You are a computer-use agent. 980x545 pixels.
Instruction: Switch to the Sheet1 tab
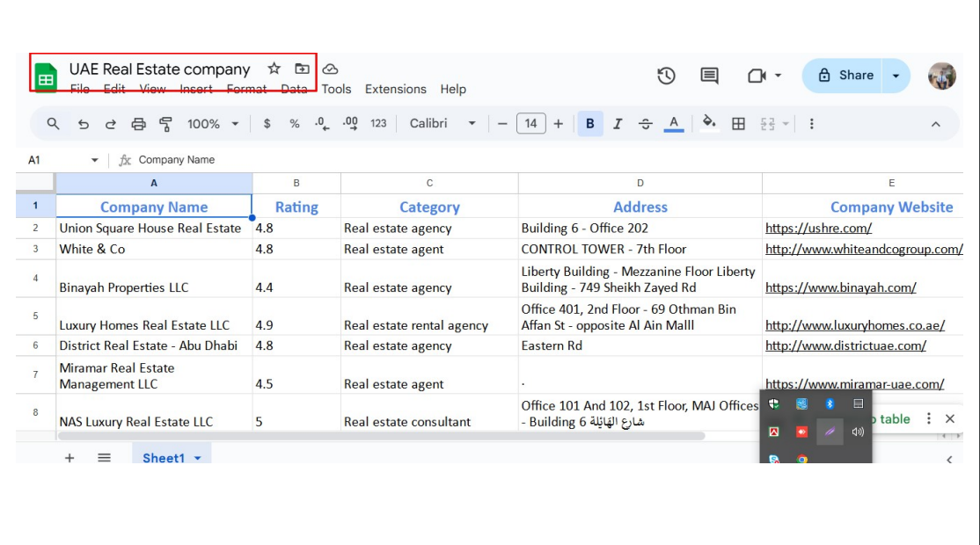164,458
